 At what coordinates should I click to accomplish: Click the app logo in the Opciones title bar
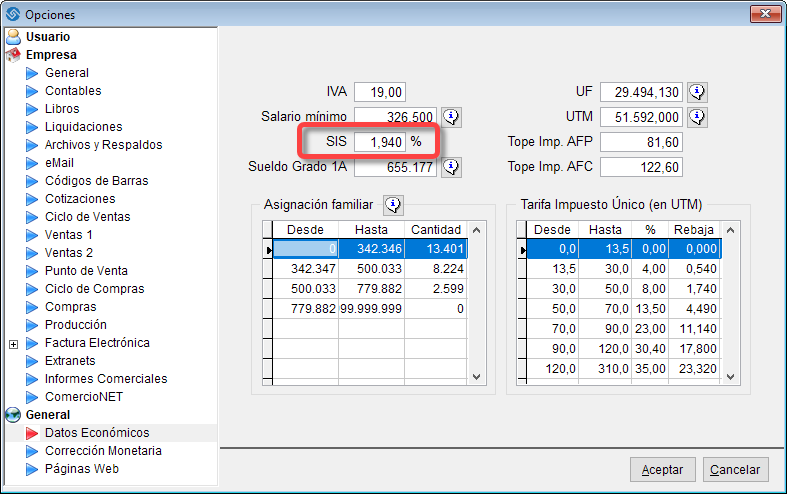[13, 14]
